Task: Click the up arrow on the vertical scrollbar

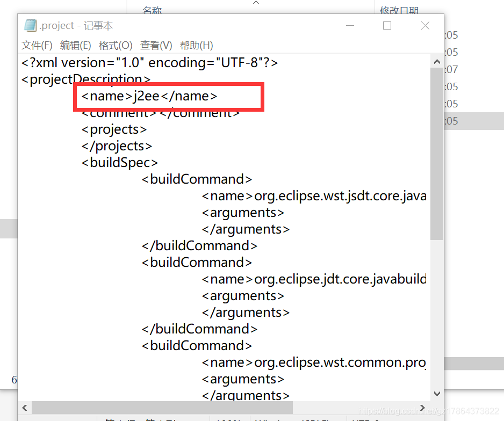Action: click(437, 61)
